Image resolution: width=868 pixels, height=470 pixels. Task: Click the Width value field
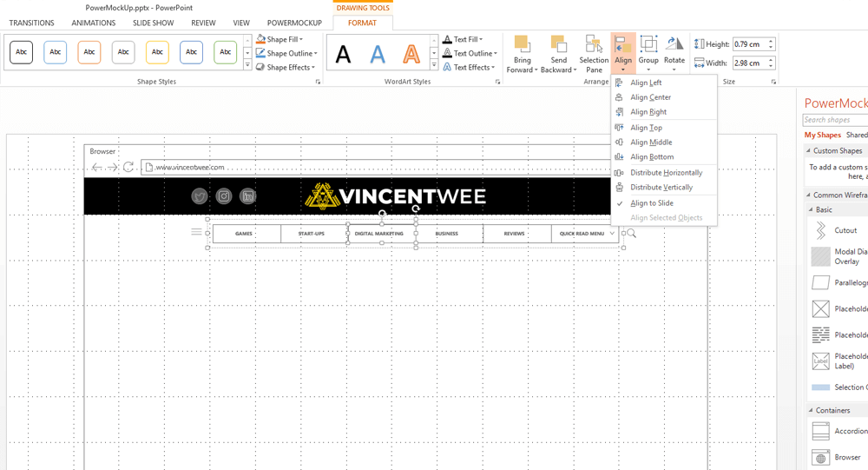pos(750,63)
